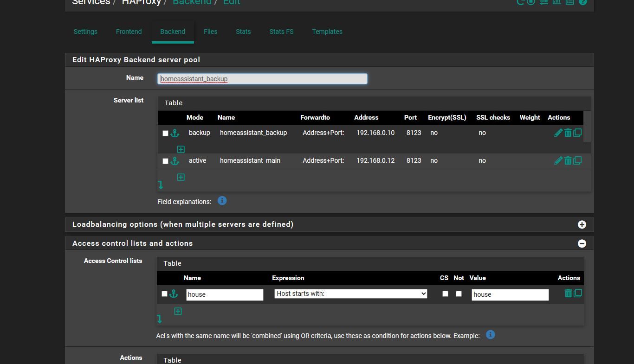The height and width of the screenshot is (364, 634).
Task: Open the 'Host starts with:' expression dropdown
Action: [x=351, y=294]
